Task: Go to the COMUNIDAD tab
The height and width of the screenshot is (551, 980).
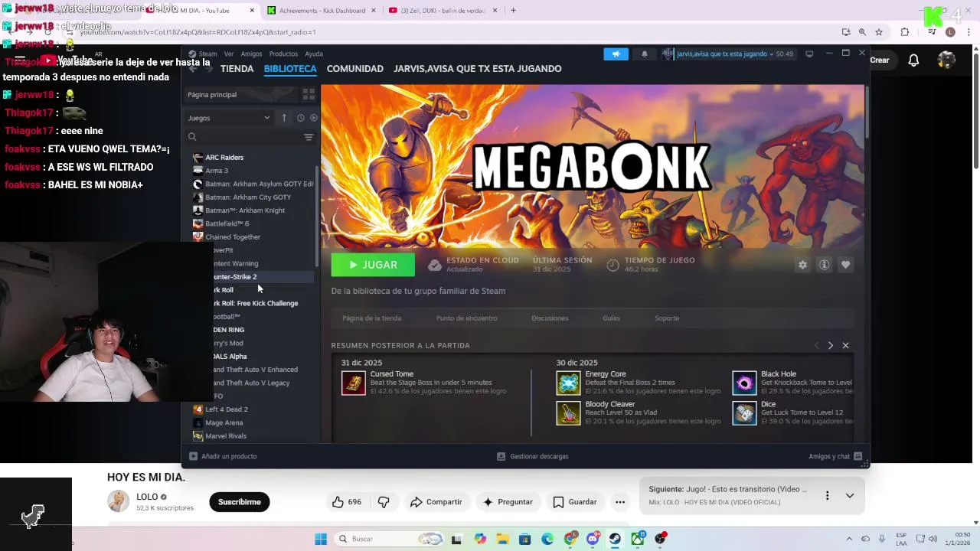Action: (354, 69)
